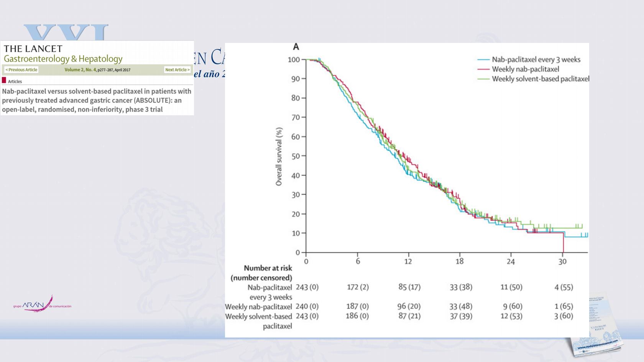This screenshot has width=644, height=362.
Task: Click Gastroenterology & Hepatology heading
Action: click(63, 59)
